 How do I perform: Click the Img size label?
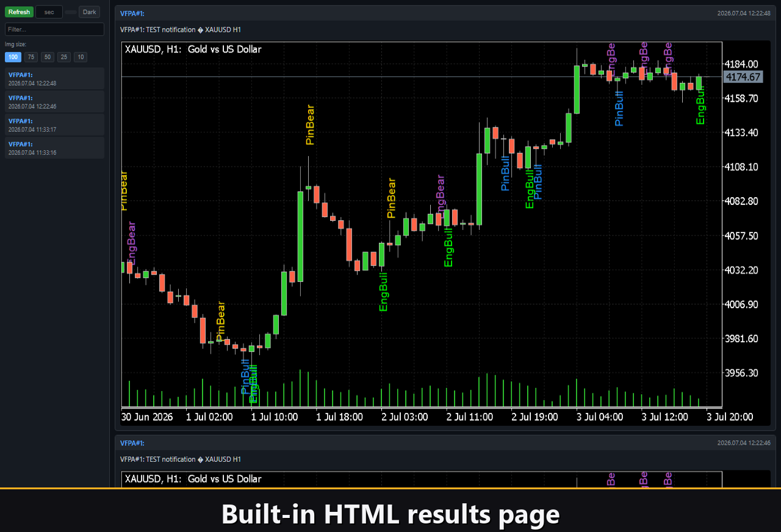(x=16, y=45)
